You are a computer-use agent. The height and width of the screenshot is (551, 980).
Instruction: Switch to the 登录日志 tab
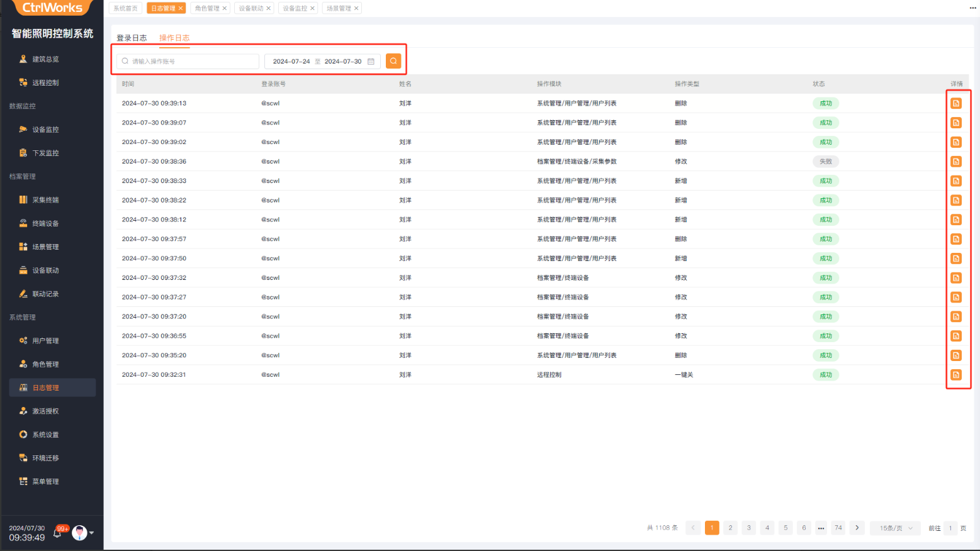coord(132,38)
